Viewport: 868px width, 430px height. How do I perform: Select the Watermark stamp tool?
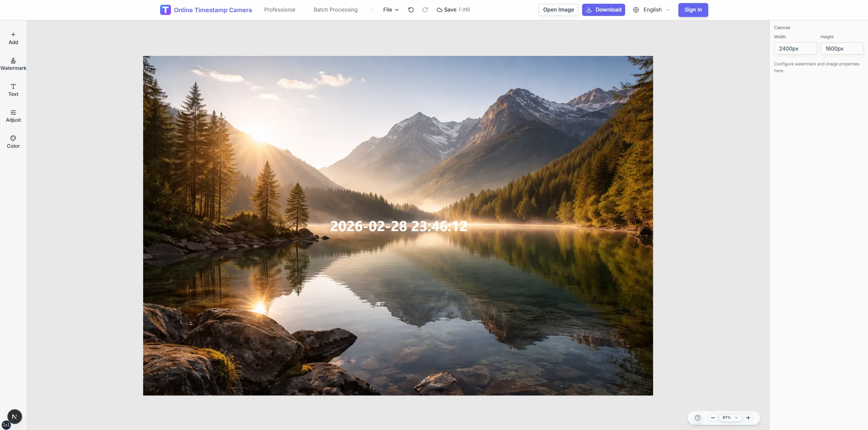[13, 64]
